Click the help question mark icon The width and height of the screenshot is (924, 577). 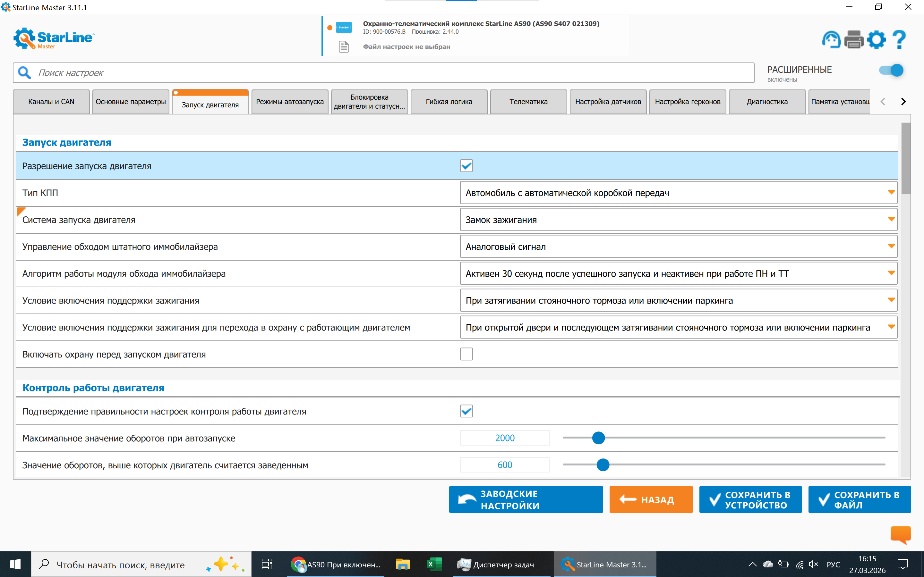899,40
